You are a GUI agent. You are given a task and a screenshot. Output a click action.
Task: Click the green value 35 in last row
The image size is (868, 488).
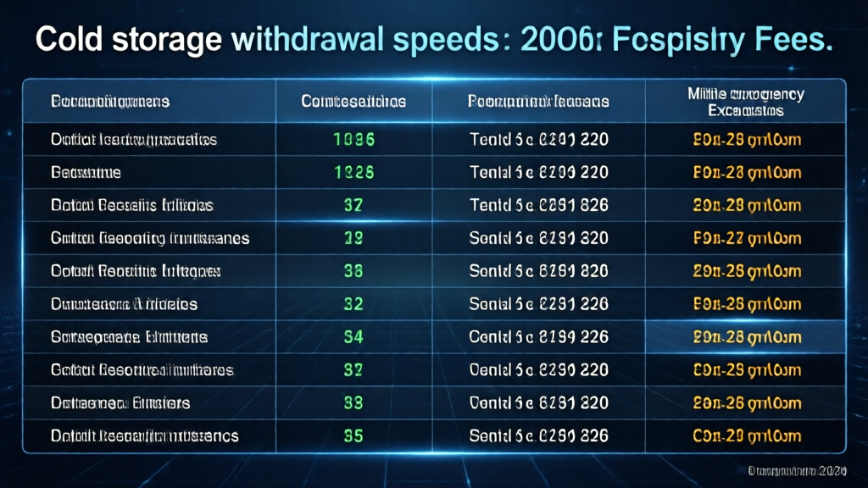[353, 436]
